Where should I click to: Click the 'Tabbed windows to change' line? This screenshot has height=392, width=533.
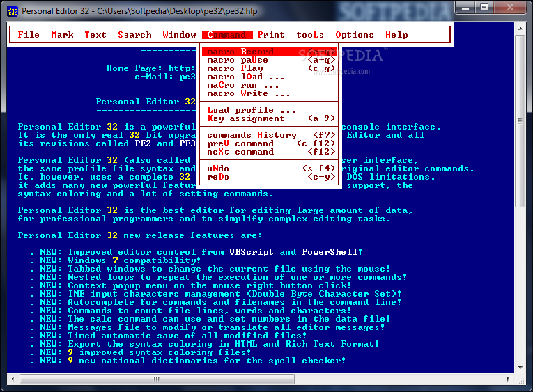click(229, 269)
